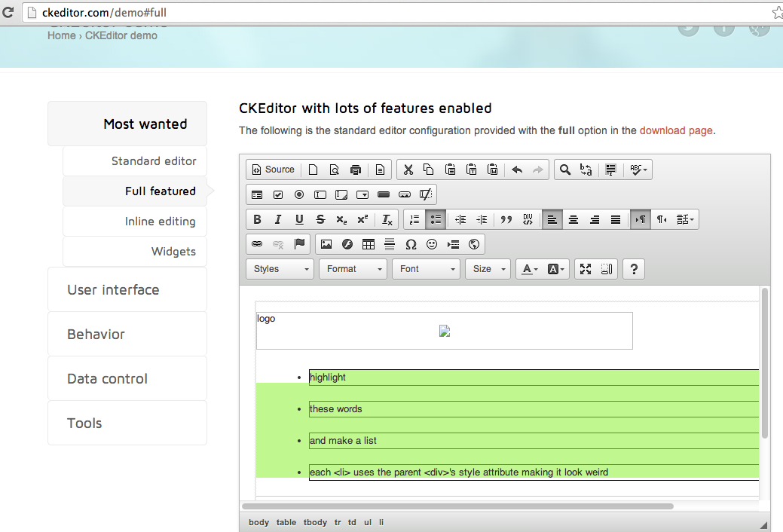Click the Insert Image icon
The width and height of the screenshot is (783, 532).
pos(326,244)
